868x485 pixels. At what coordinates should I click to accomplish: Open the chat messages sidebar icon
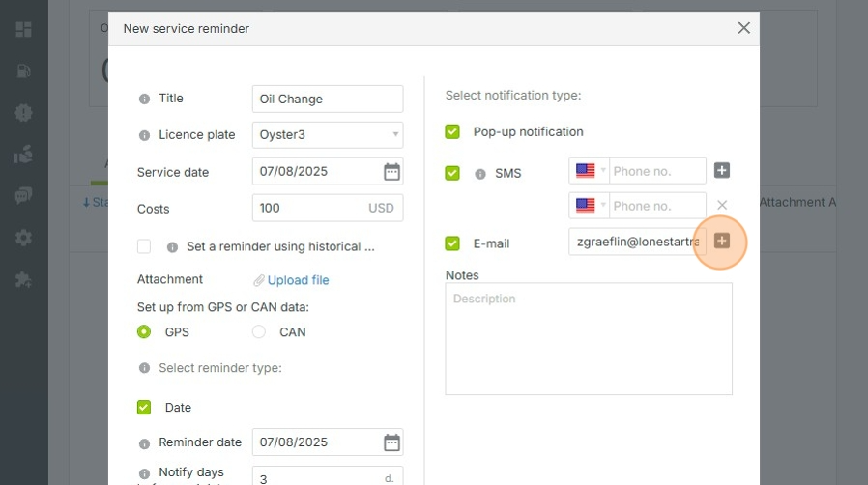[23, 196]
